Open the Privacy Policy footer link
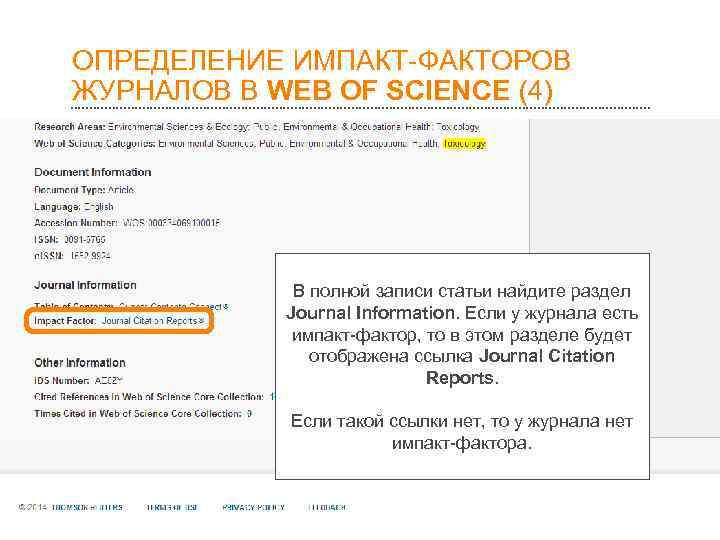Viewport: 720px width, 540px height. click(253, 507)
